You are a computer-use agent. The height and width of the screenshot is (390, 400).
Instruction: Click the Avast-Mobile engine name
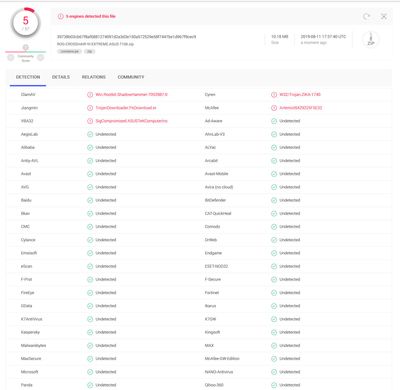[216, 174]
